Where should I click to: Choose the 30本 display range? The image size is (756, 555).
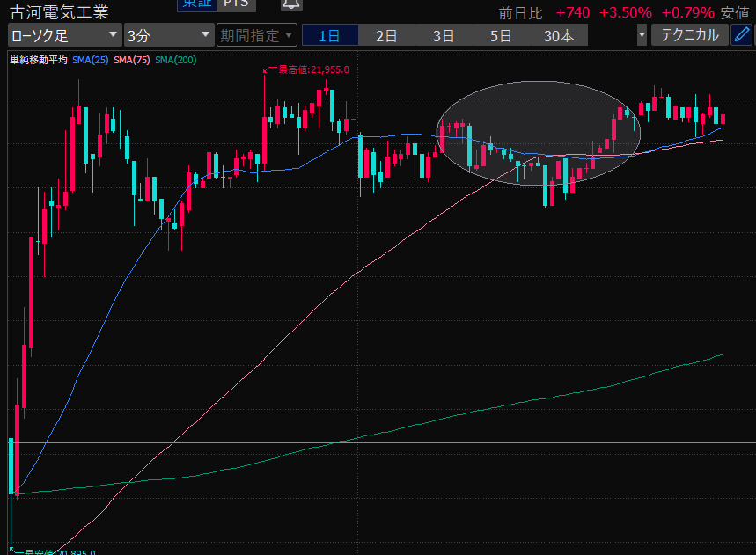(559, 35)
